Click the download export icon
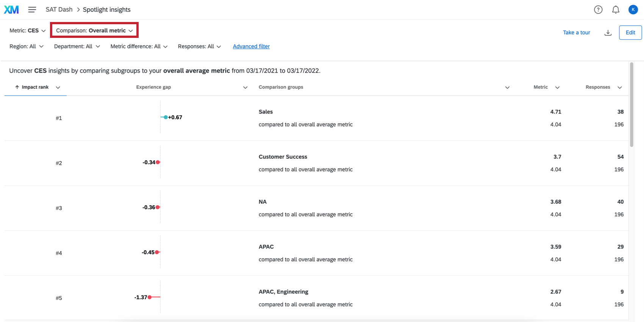644x322 pixels. coord(608,33)
